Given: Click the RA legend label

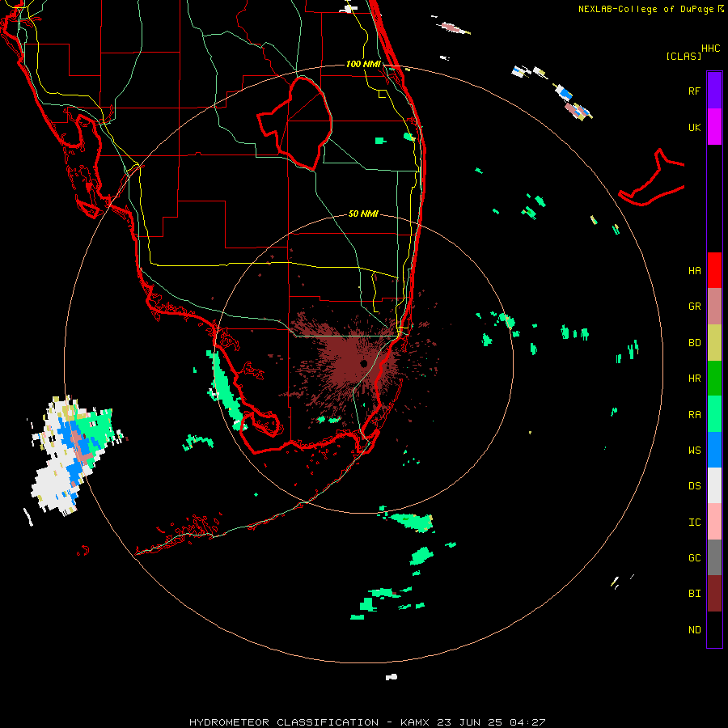Looking at the screenshot, I should pos(694,414).
